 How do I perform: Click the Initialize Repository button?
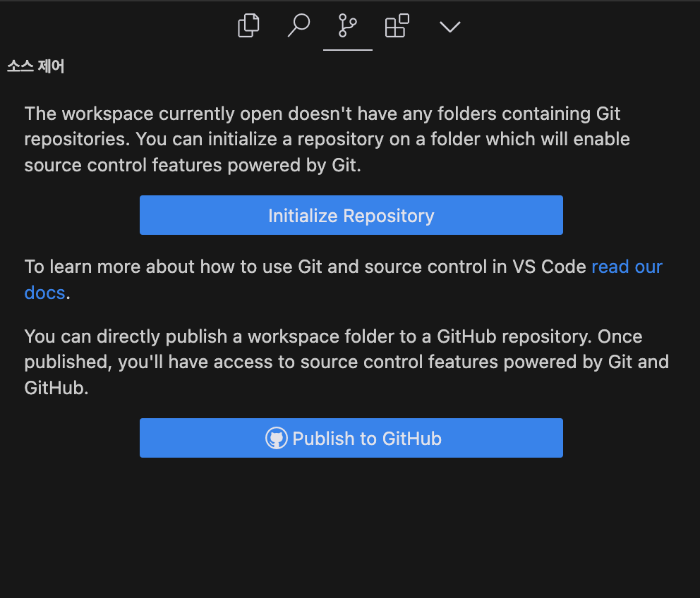351,215
